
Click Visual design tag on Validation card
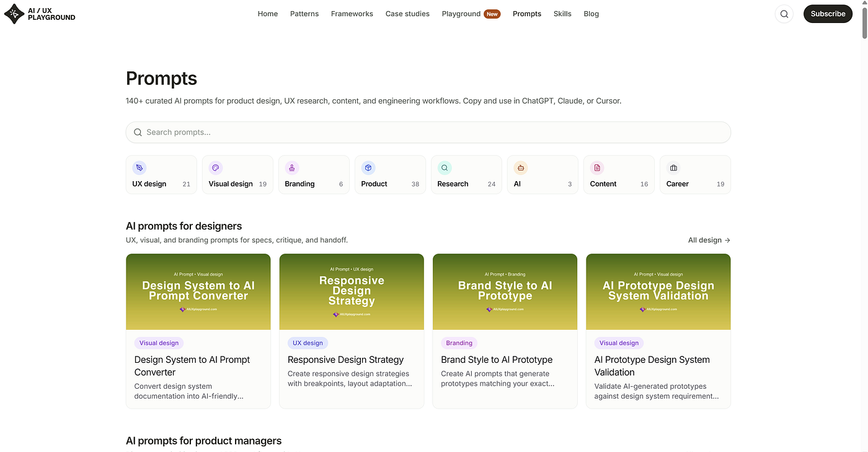(x=619, y=343)
